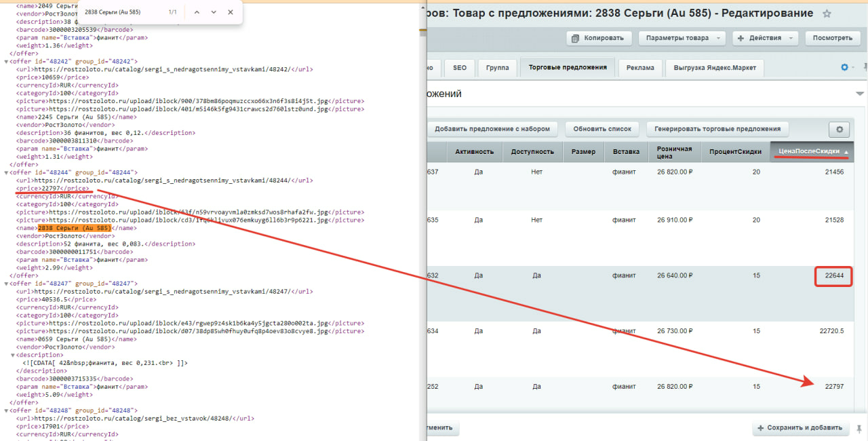Click Нет availability in the 21456 row

[537, 172]
